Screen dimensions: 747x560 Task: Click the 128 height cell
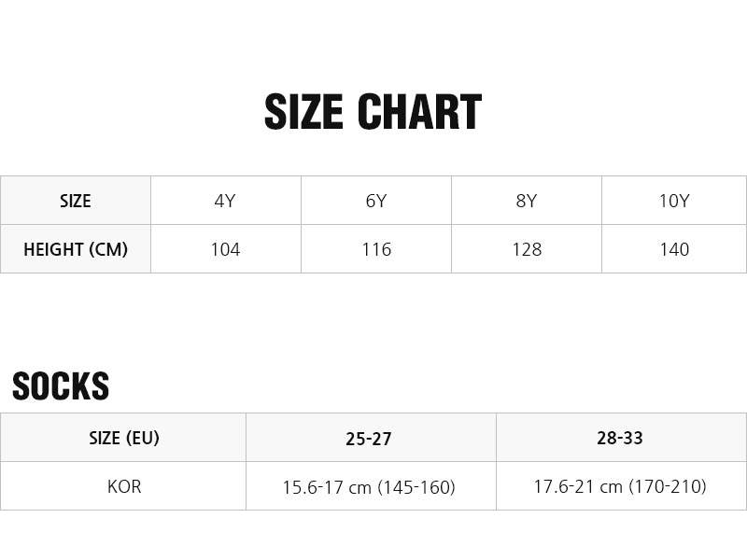[527, 249]
